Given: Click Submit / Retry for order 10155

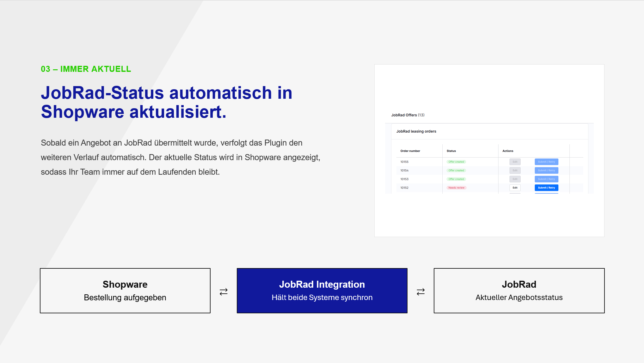Looking at the screenshot, I should point(546,162).
